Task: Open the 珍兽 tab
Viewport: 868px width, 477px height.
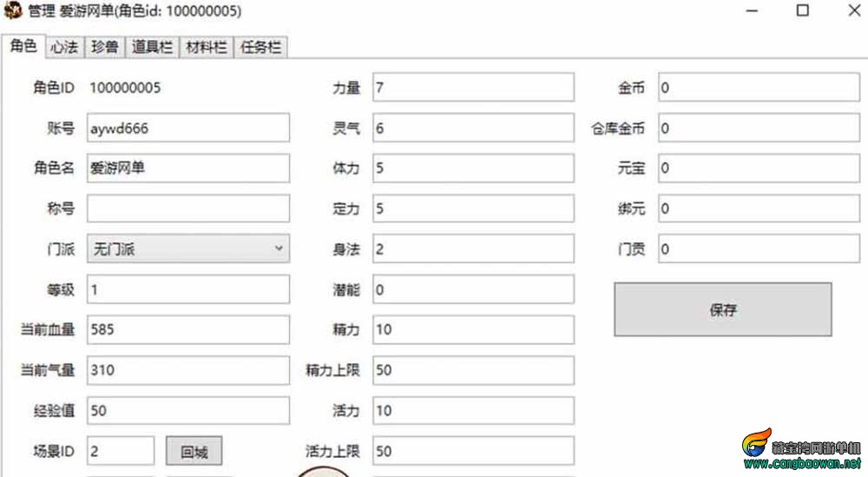Action: click(x=105, y=47)
